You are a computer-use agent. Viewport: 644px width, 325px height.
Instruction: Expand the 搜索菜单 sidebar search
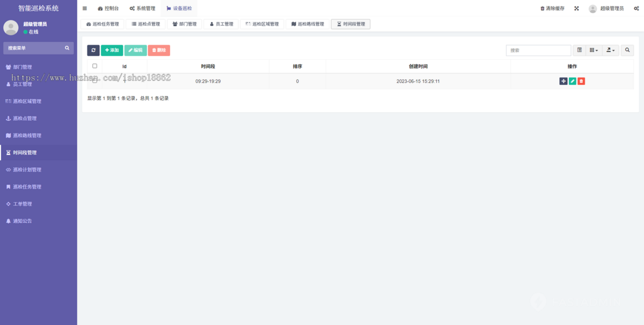click(38, 48)
